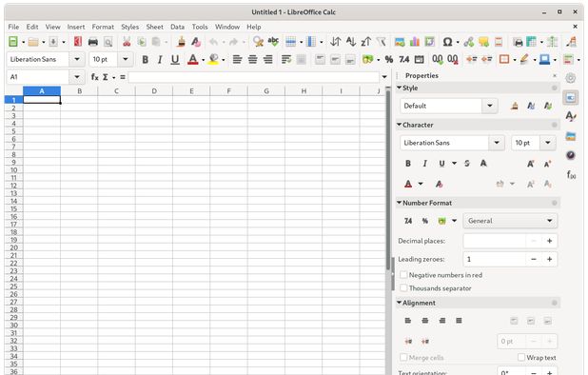Format as percent using toolbar % icon

tap(389, 60)
